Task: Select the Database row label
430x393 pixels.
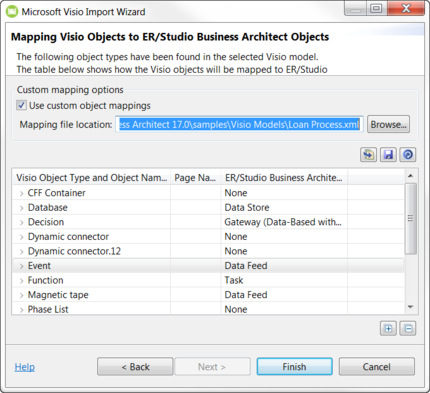Action: pyautogui.click(x=48, y=207)
